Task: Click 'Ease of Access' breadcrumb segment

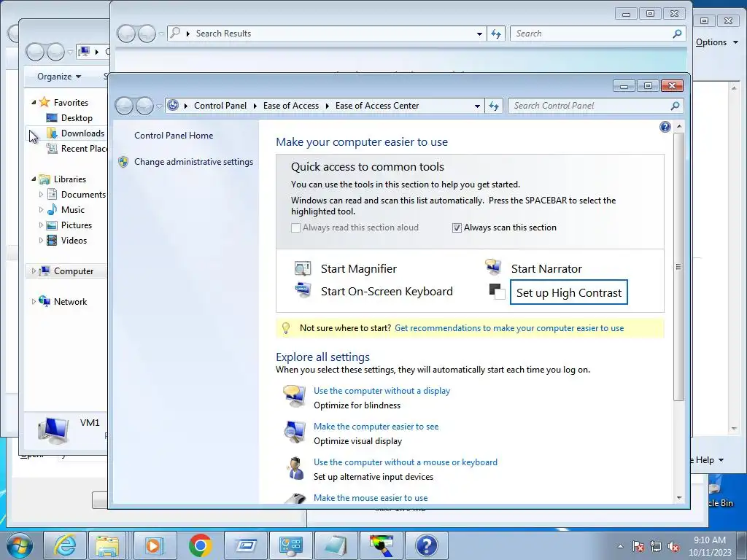Action: 290,106
